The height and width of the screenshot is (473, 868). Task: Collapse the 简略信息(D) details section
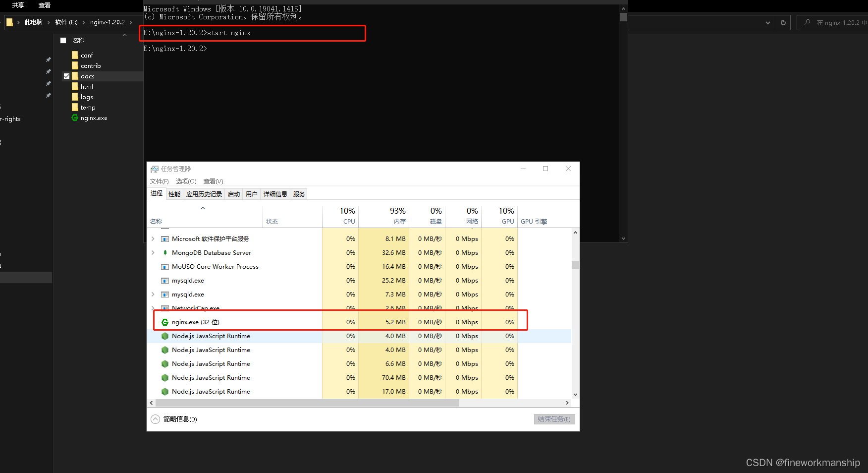click(154, 419)
